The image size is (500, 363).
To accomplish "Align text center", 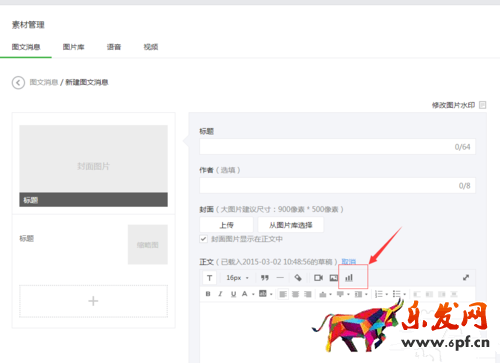I will pos(295,294).
